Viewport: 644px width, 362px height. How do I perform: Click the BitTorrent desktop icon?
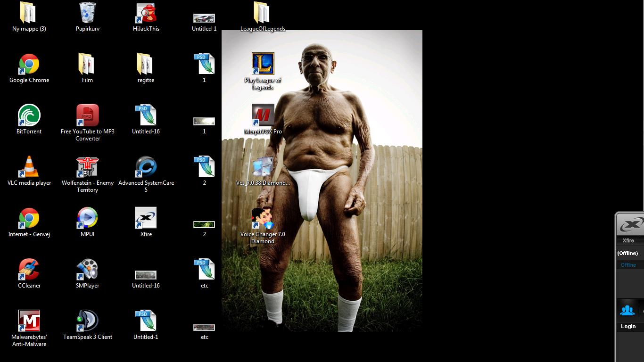[x=29, y=116]
